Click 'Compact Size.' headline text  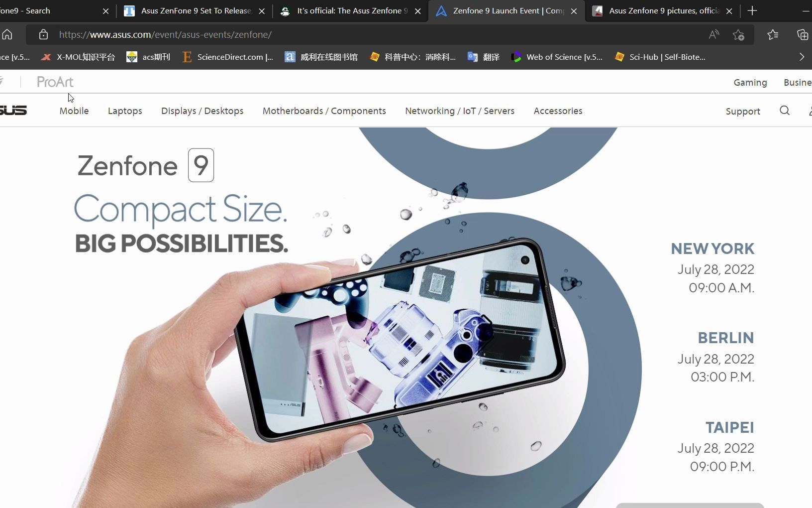[x=181, y=209]
